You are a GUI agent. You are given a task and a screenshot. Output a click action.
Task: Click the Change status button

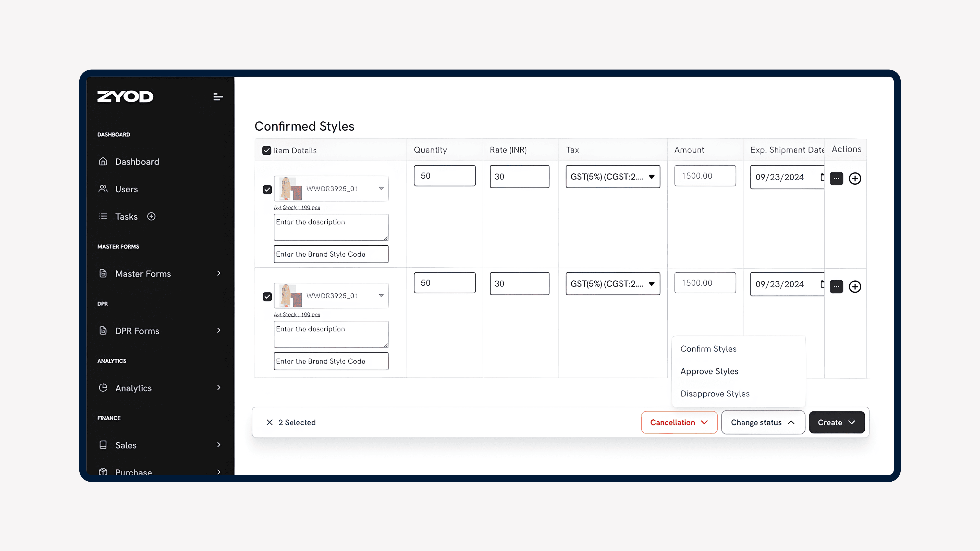762,422
